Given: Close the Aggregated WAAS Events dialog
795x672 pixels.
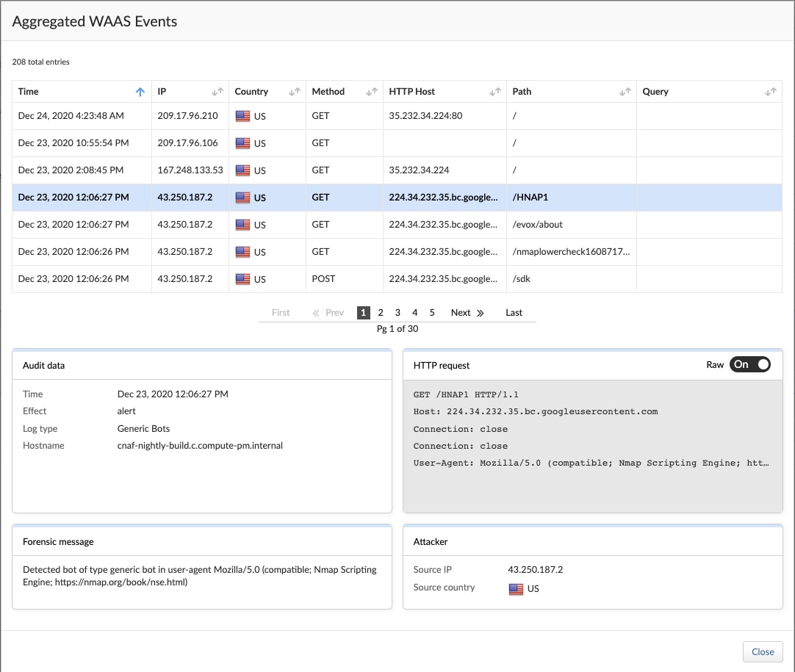Looking at the screenshot, I should click(x=763, y=651).
